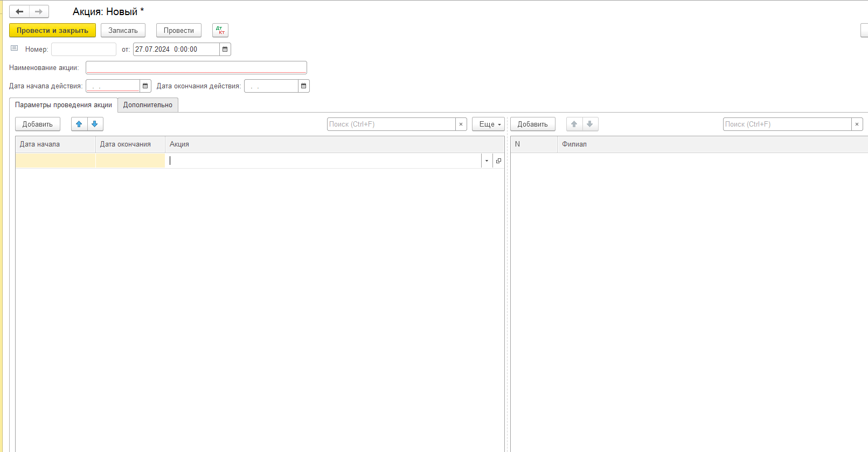Select the Дата начала cell in the first row
868x452 pixels.
click(x=55, y=161)
